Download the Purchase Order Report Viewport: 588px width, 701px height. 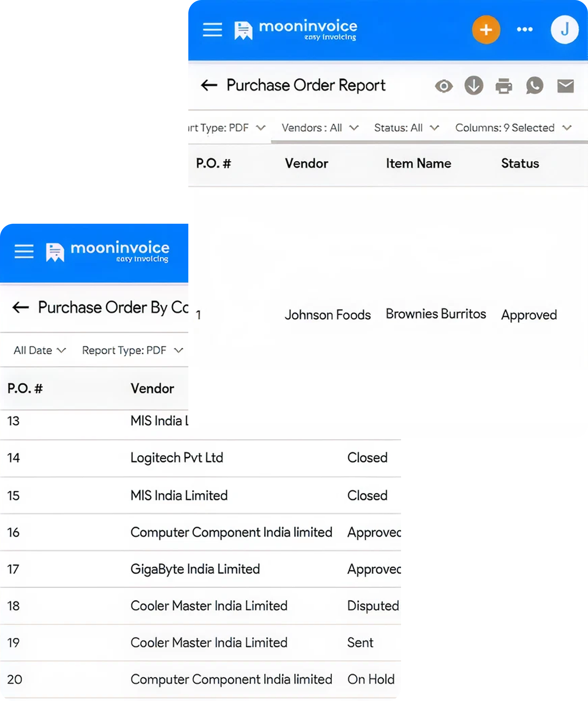473,86
